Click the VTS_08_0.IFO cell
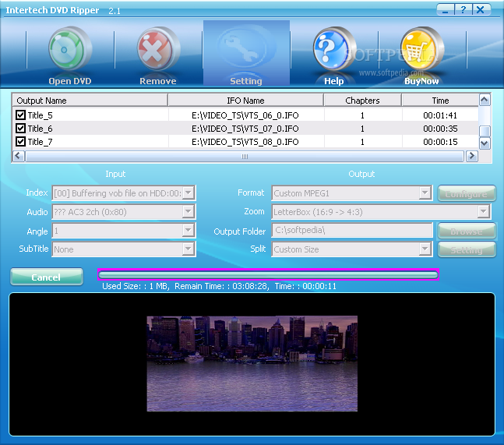The height and width of the screenshot is (445, 504). 245,142
